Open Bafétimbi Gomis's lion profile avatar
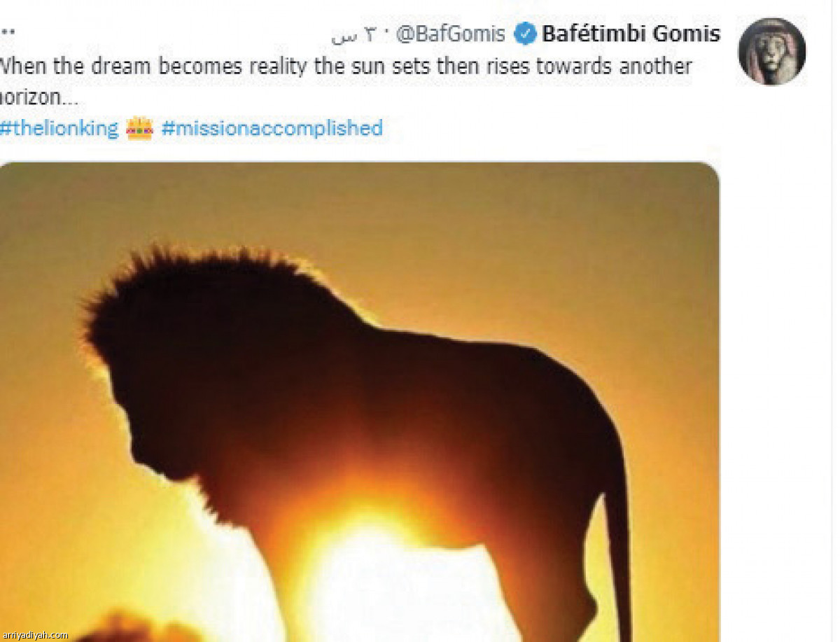This screenshot has height=642, width=840. (x=772, y=52)
